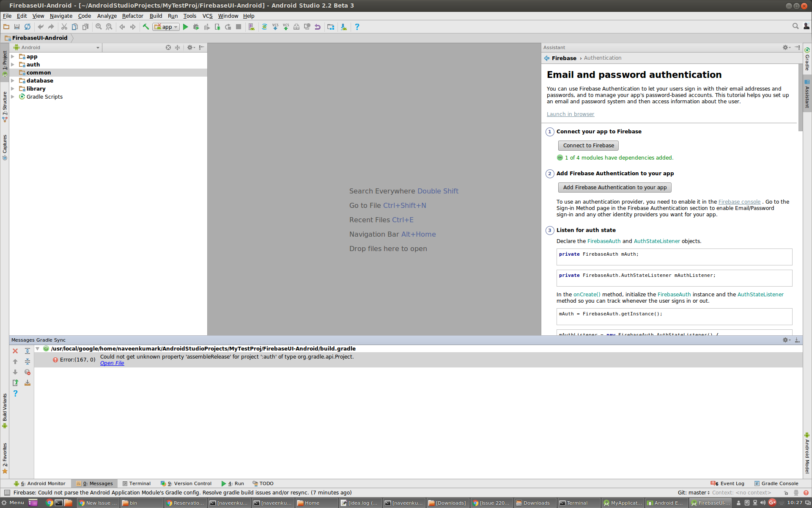
Task: Click the red X in Messages panel
Action: [15, 351]
